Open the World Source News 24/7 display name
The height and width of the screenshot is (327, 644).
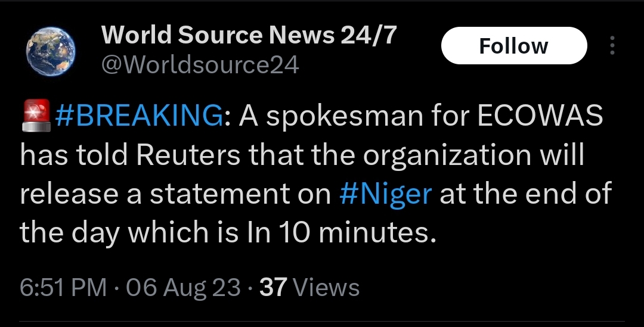(x=249, y=36)
